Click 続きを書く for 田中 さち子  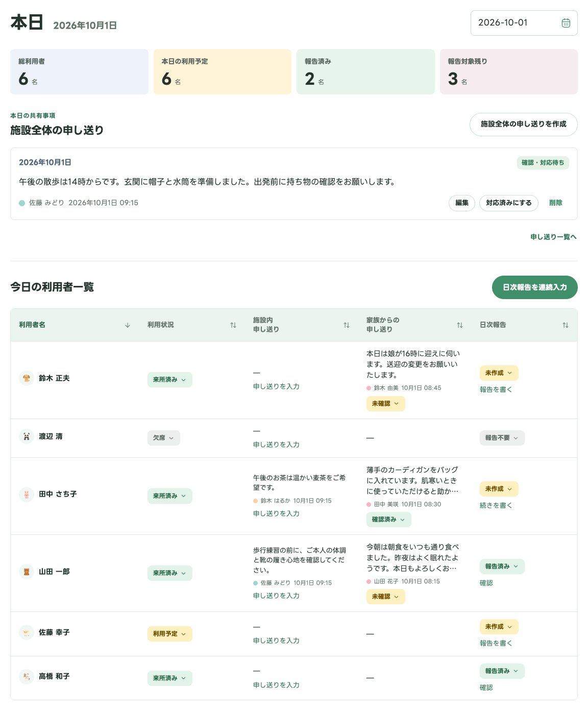(496, 505)
